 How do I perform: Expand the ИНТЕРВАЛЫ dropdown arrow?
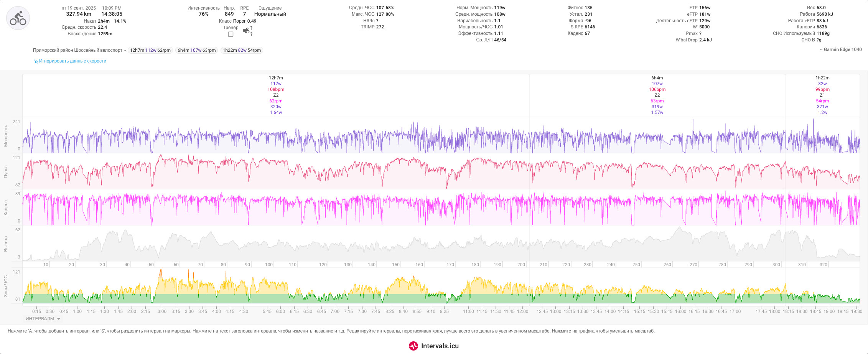(x=59, y=319)
